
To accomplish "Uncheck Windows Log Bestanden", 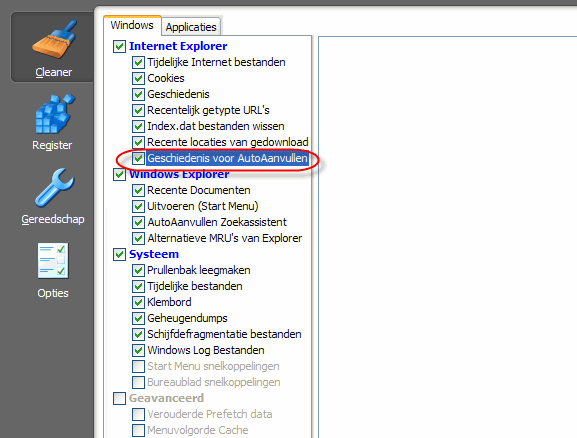I will tap(138, 350).
